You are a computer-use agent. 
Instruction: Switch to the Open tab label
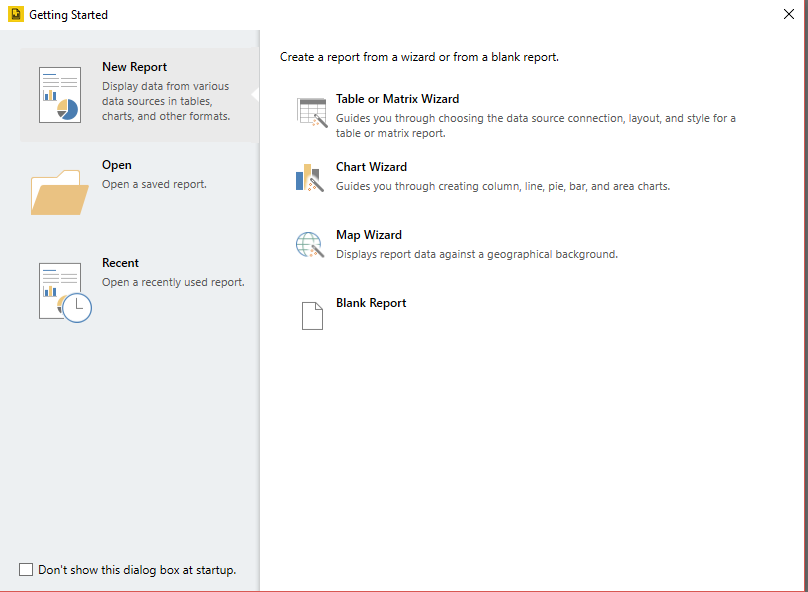pyautogui.click(x=117, y=165)
